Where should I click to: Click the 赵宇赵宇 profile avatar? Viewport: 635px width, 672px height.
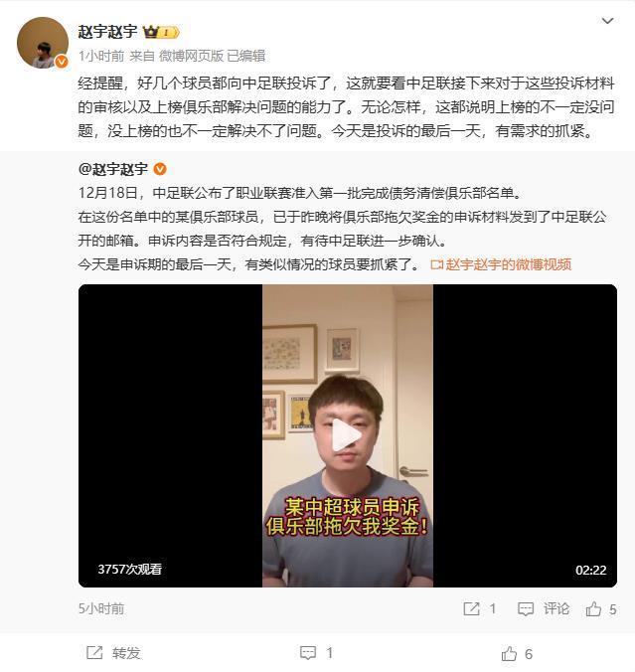pos(43,43)
